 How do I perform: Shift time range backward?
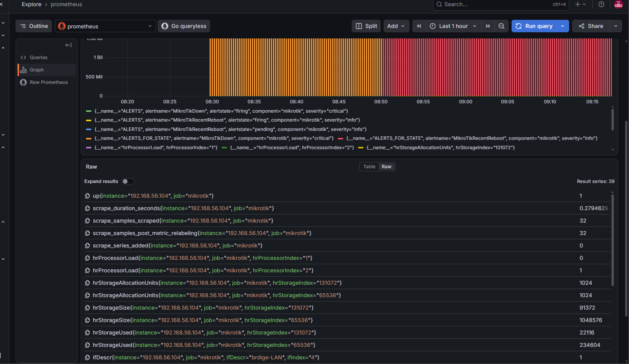[419, 26]
